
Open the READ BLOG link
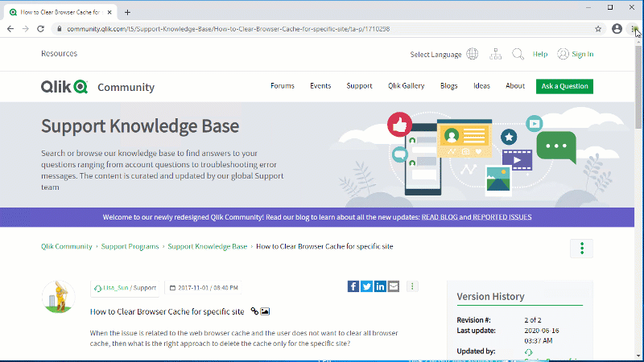point(440,217)
